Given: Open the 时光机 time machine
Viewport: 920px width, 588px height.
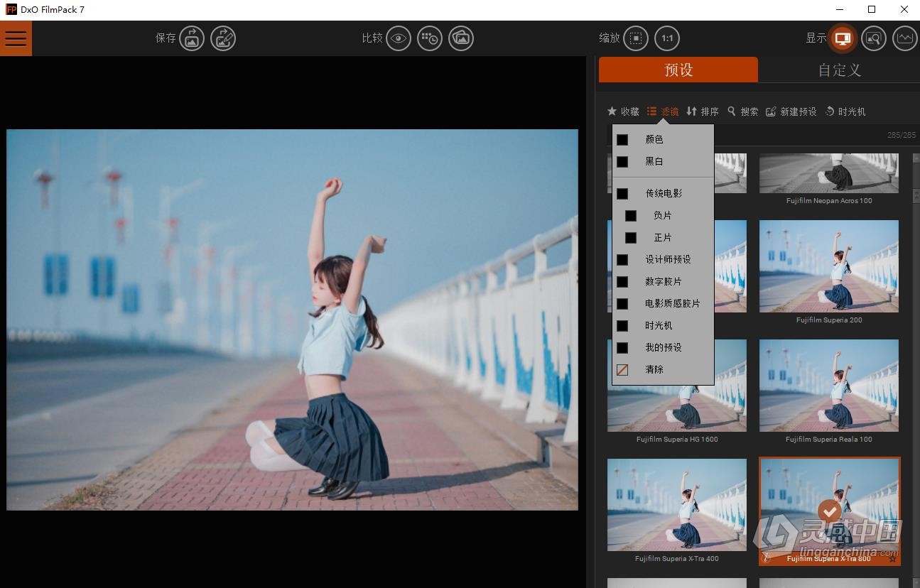Looking at the screenshot, I should [x=845, y=111].
